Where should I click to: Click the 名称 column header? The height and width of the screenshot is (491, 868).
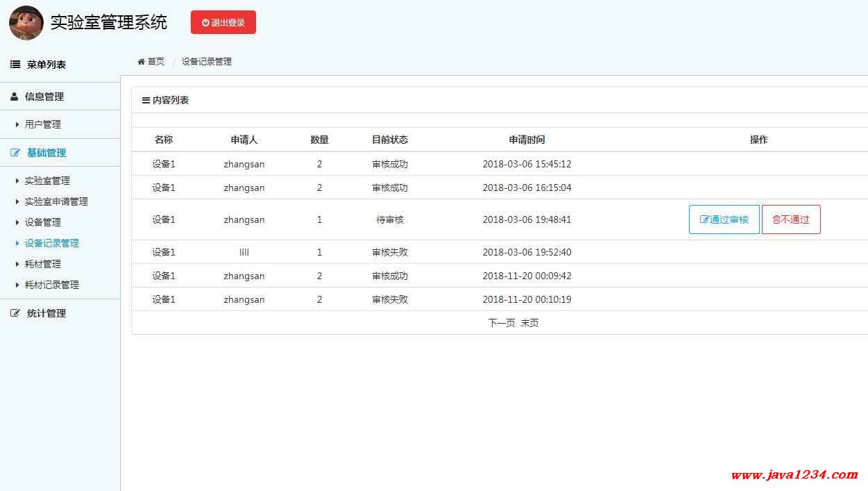tap(164, 140)
